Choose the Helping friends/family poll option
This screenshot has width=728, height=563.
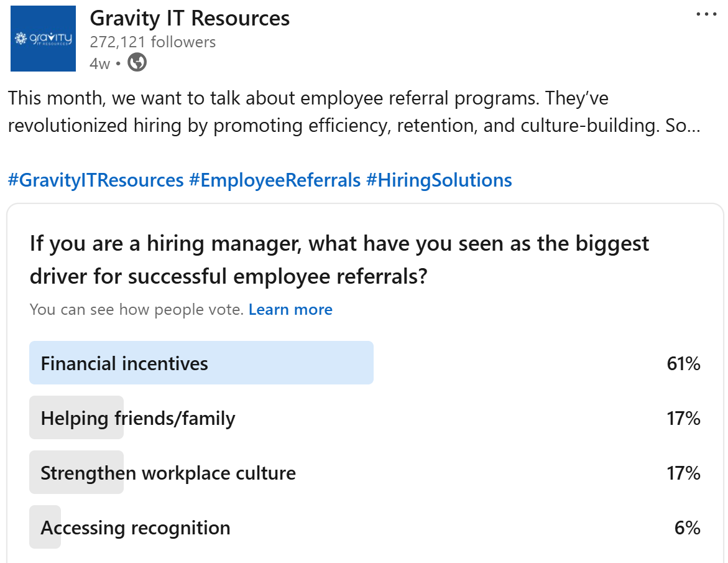pos(138,418)
